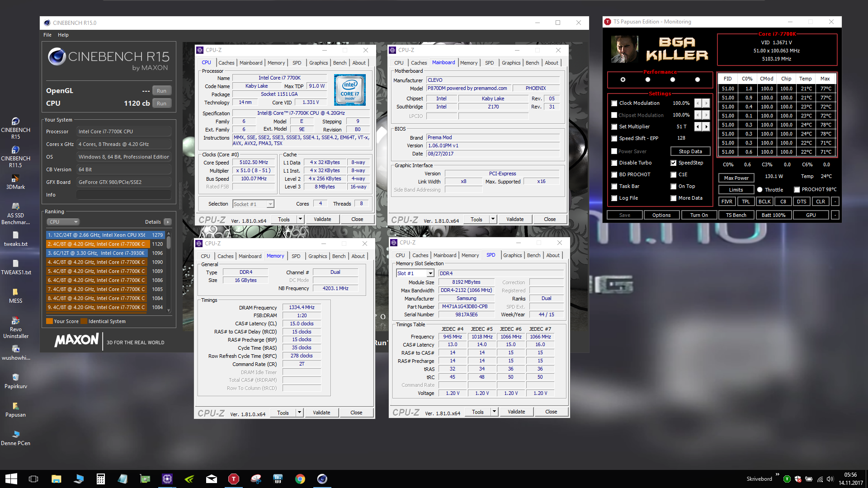The image size is (868, 488).
Task: Open Calculator from the taskbar
Action: point(101,479)
